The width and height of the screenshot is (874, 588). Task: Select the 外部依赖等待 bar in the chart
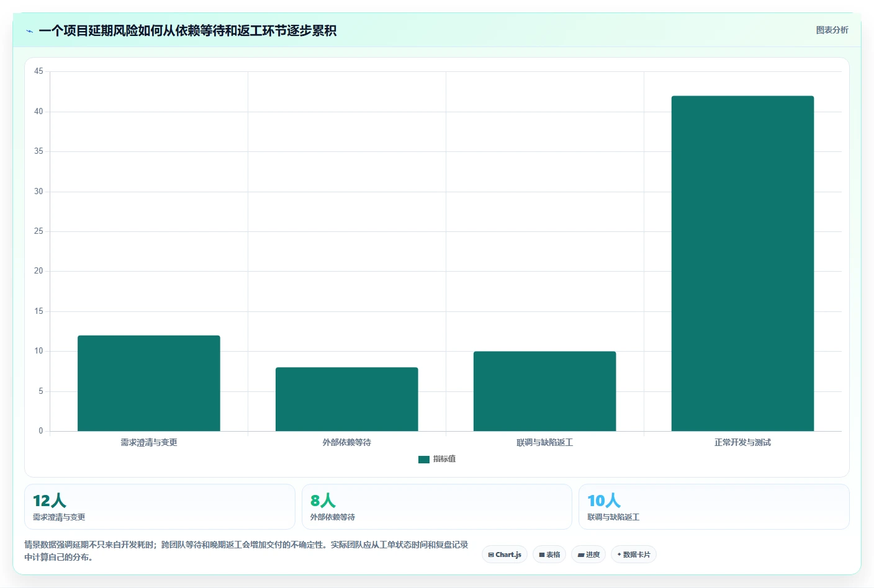[x=347, y=399]
